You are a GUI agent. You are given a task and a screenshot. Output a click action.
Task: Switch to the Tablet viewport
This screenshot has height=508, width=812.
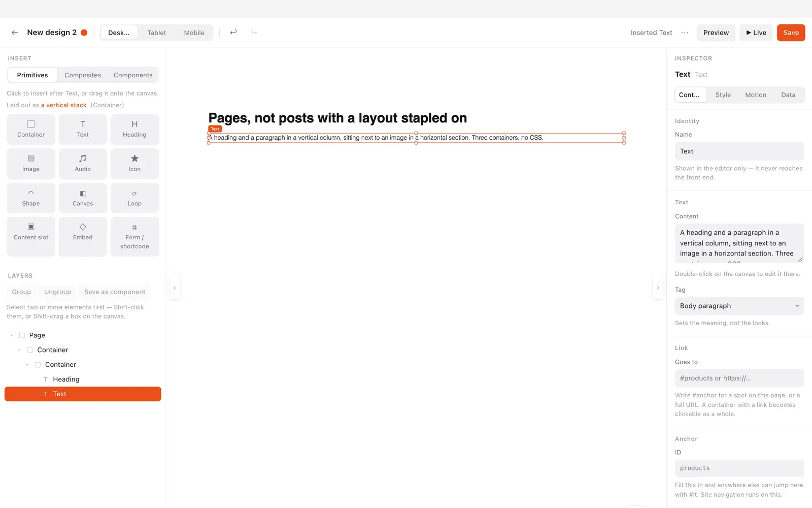pyautogui.click(x=157, y=33)
